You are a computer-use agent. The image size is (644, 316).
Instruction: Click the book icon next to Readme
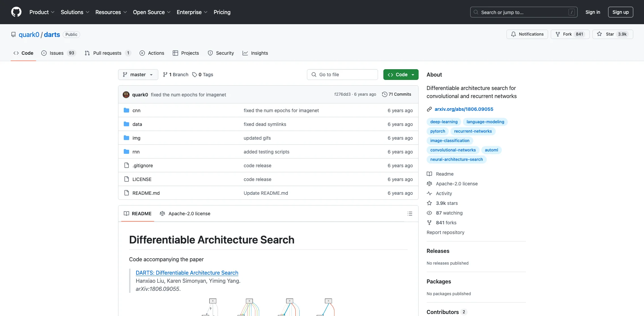429,174
